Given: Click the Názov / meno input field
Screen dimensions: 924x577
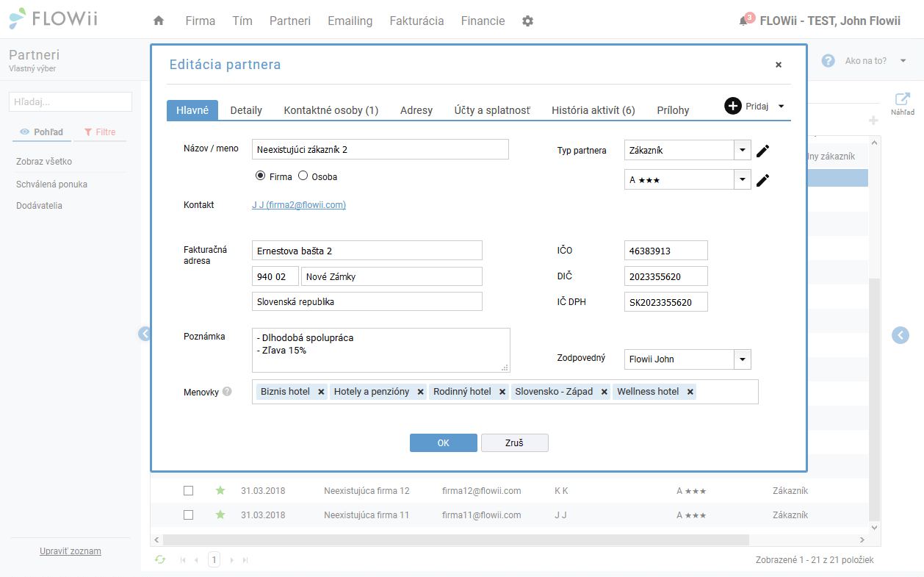Looking at the screenshot, I should tap(380, 150).
